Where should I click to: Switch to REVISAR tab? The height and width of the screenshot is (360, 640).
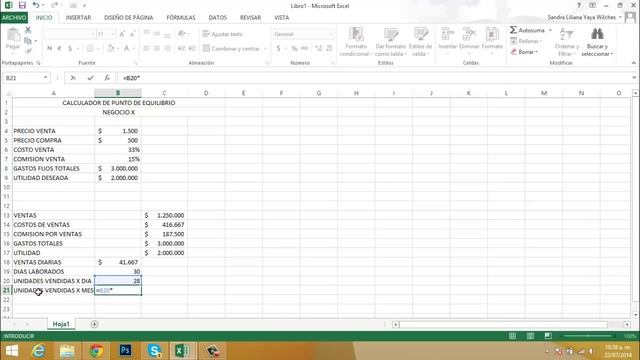click(250, 18)
